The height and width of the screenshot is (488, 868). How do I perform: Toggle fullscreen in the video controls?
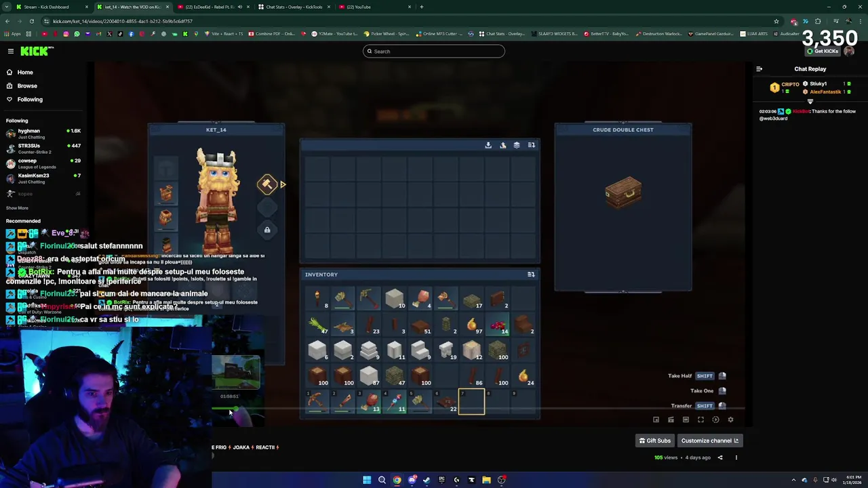pos(701,420)
